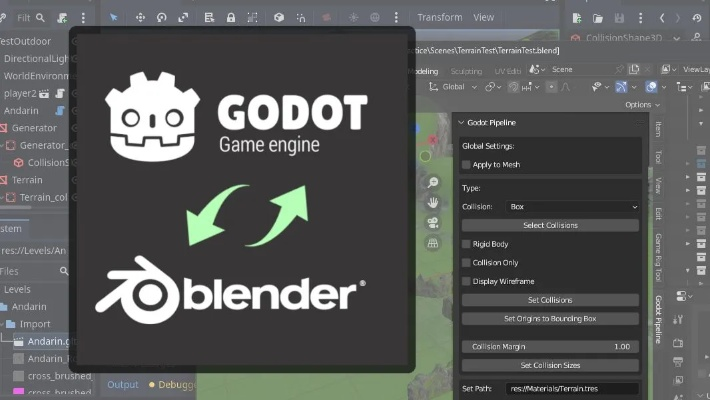Toggle Blender snapping magnet button
710x400 pixels.
(513, 87)
